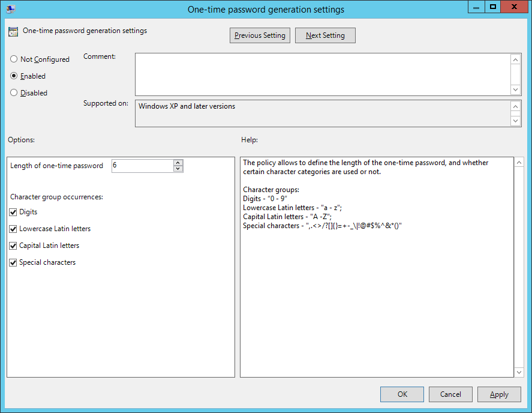Click inside the Comment text box
This screenshot has width=532, height=413.
coord(322,74)
